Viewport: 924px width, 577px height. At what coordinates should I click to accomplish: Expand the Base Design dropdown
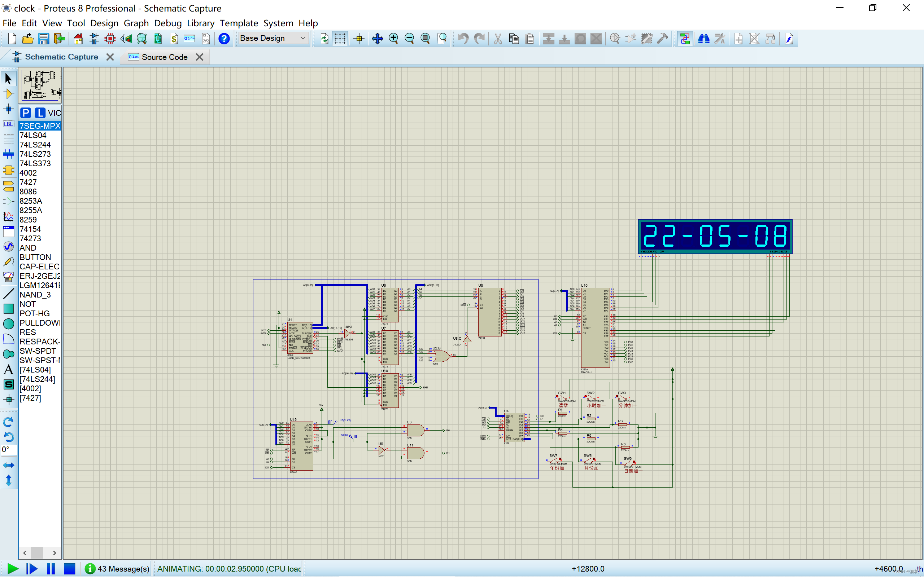click(303, 38)
